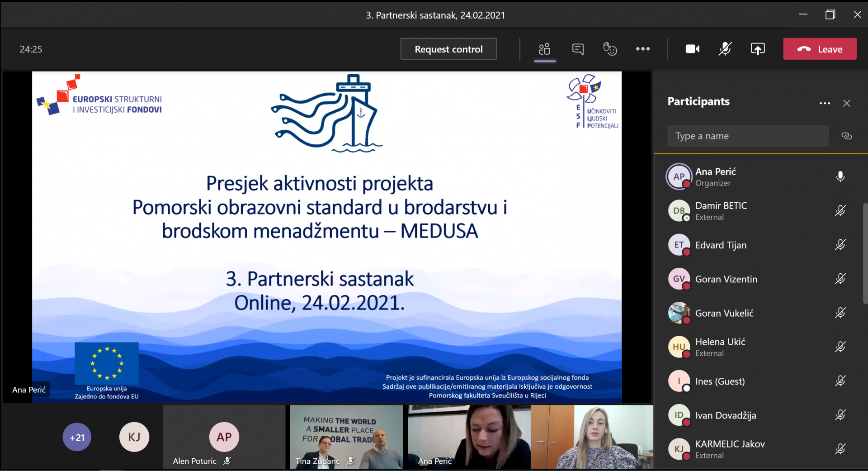Leave the meeting with Leave button
The height and width of the screenshot is (471, 868).
(819, 49)
